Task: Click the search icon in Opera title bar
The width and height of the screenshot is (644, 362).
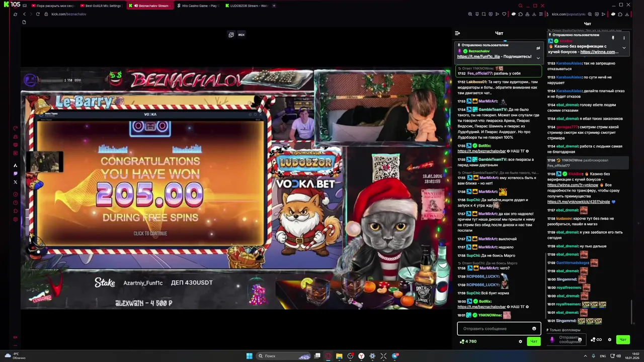Action: 520,6
